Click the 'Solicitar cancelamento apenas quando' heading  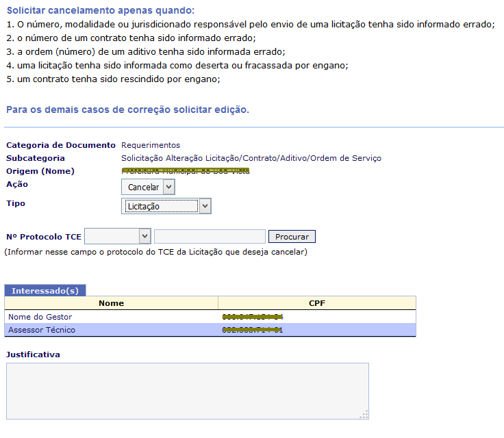click(x=100, y=10)
